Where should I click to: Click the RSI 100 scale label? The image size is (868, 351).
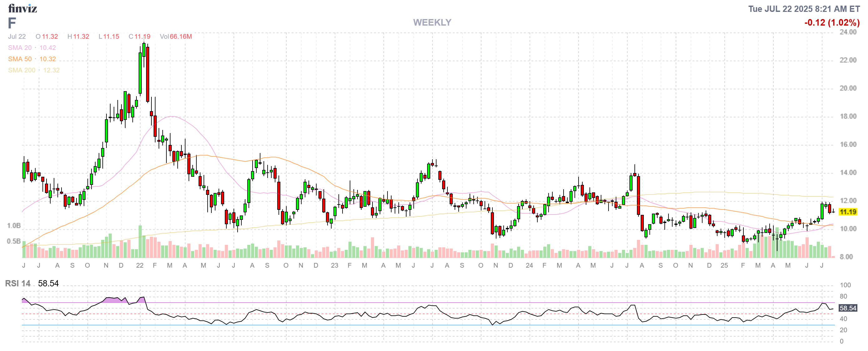coord(845,285)
